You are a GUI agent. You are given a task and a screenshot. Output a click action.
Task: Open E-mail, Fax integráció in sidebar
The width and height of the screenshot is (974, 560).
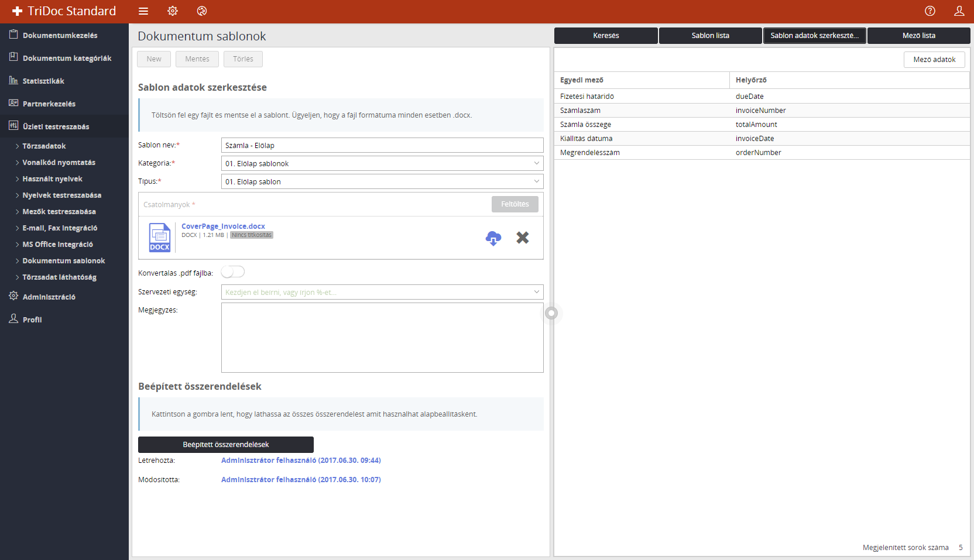click(x=60, y=228)
